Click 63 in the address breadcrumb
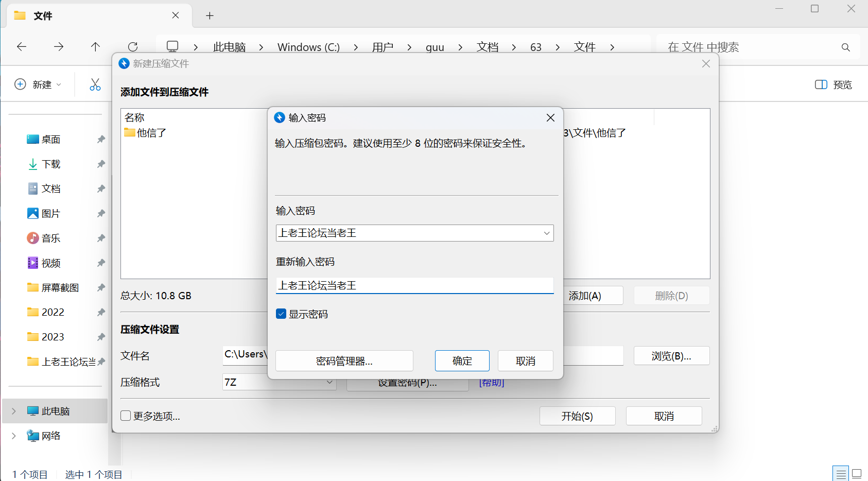868x481 pixels. 536,47
